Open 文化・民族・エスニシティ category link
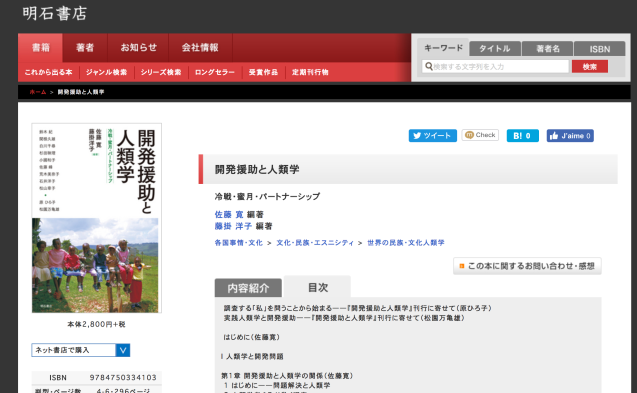The image size is (637, 393). coord(315,243)
